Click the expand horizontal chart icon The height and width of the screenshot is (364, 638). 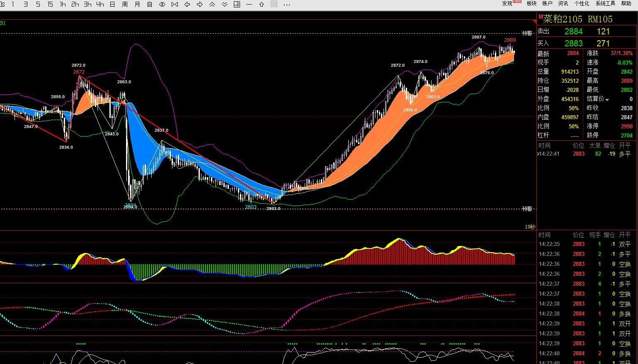click(x=162, y=4)
